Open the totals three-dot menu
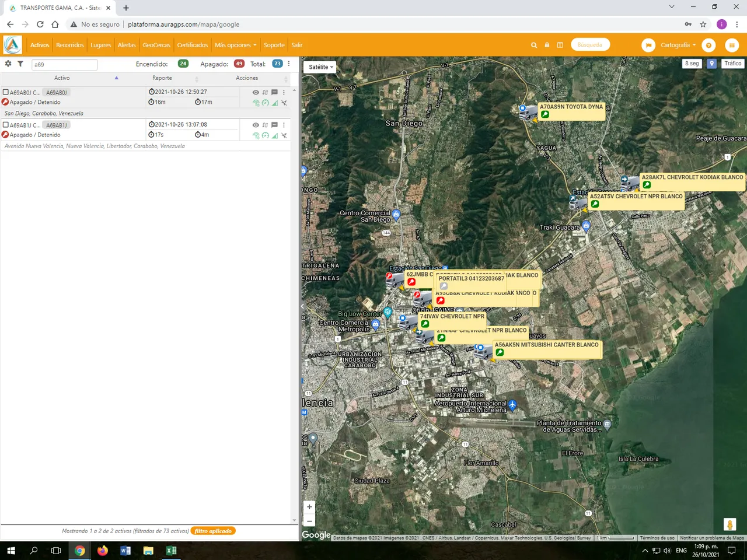Screen dimensions: 747x560 pos(288,64)
